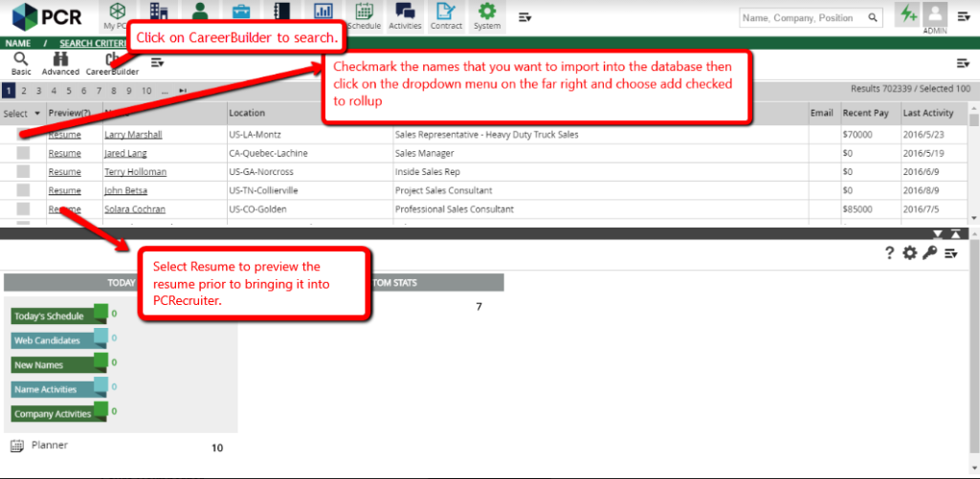This screenshot has height=479, width=980.
Task: Open the main toolbar overflow menu after System
Action: [525, 17]
